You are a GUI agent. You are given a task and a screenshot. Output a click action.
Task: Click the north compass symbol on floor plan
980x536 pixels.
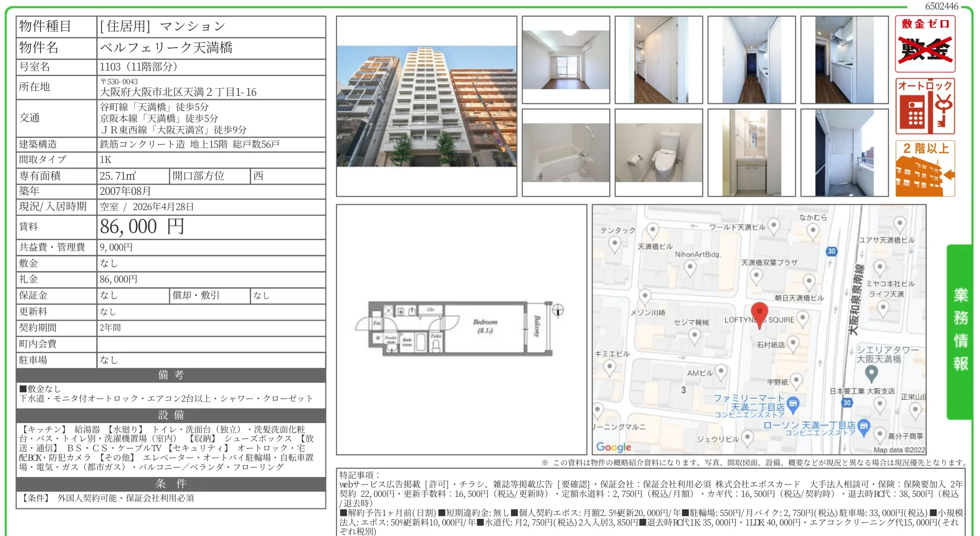(558, 310)
